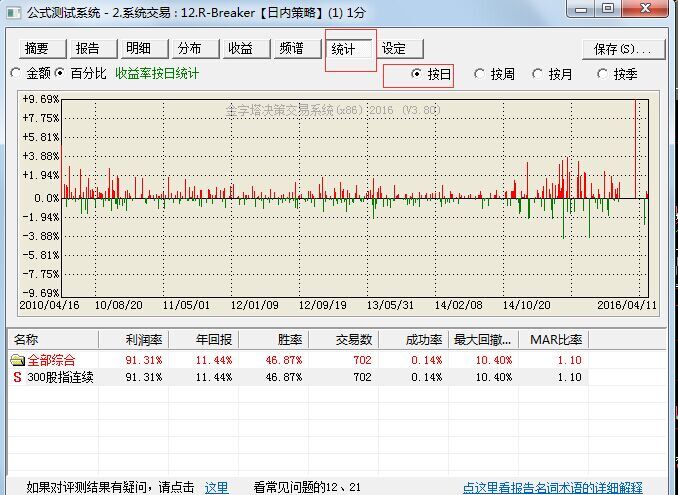Select the 按周 statistics option
The image size is (678, 495).
click(x=481, y=74)
